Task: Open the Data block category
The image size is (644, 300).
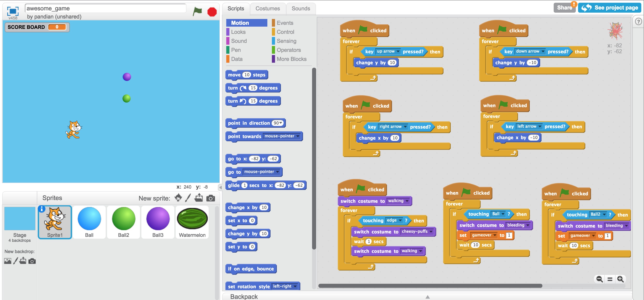Action: (x=236, y=59)
